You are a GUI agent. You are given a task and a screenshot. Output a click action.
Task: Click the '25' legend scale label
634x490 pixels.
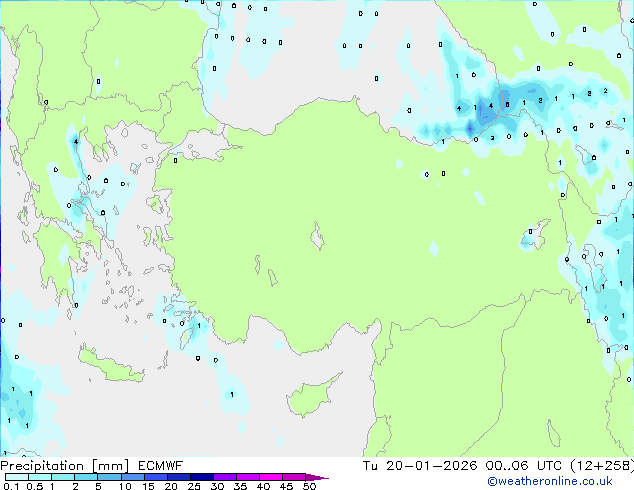tap(194, 486)
